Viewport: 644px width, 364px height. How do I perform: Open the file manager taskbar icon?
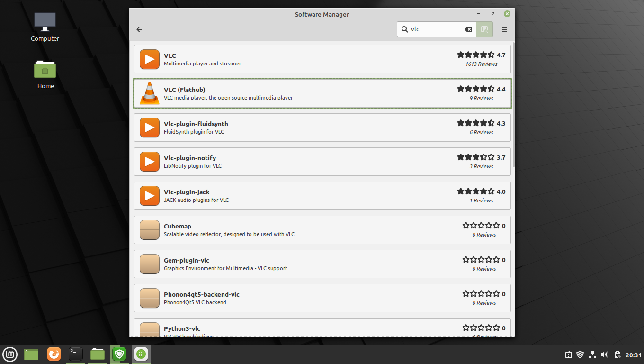tap(98, 354)
